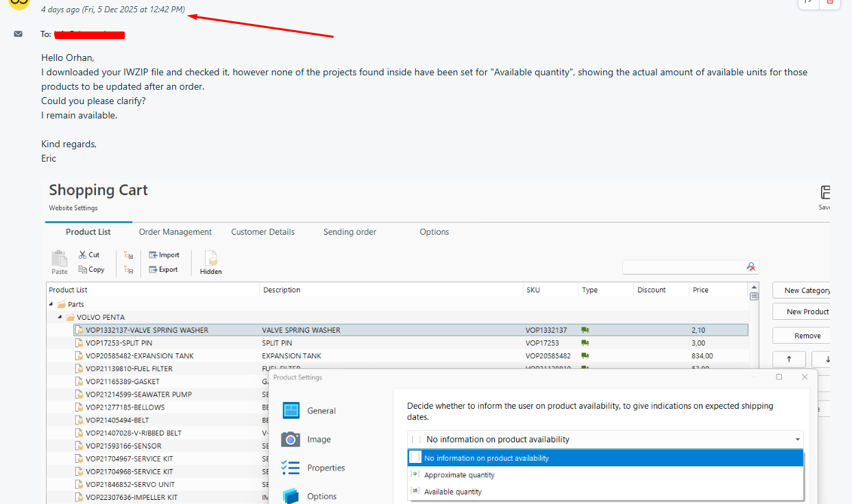Click the Import products icon
The height and width of the screenshot is (504, 856).
(153, 255)
